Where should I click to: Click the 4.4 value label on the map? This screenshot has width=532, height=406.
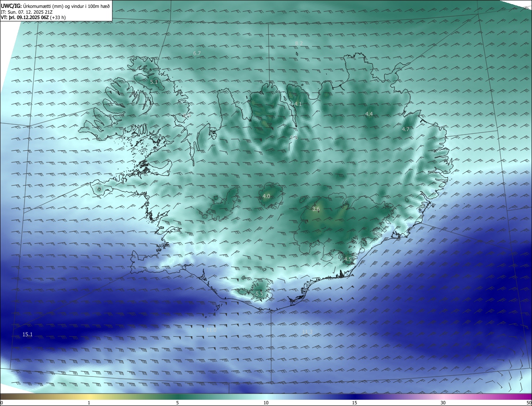tap(369, 114)
